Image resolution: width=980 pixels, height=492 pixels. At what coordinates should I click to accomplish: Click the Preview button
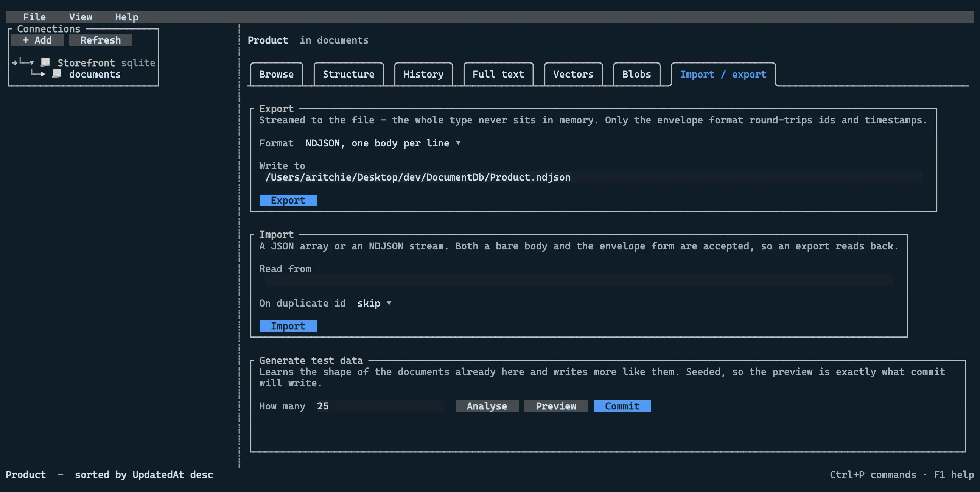556,406
